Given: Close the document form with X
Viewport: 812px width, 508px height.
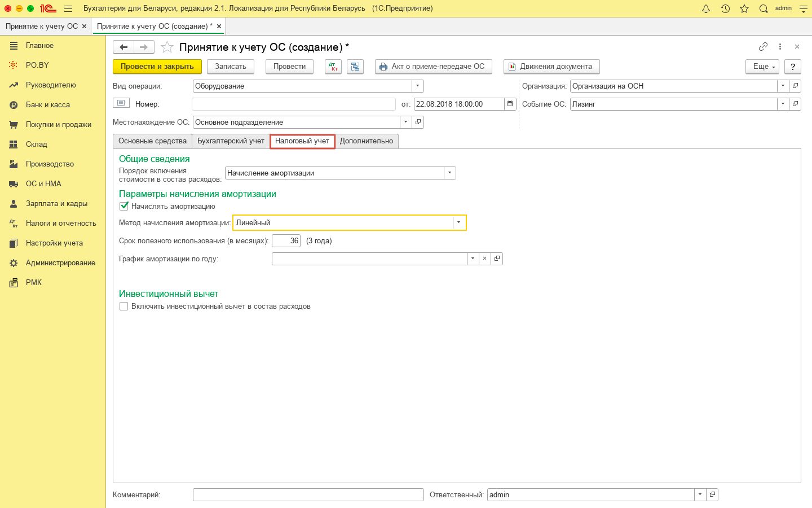Looking at the screenshot, I should coord(797,47).
